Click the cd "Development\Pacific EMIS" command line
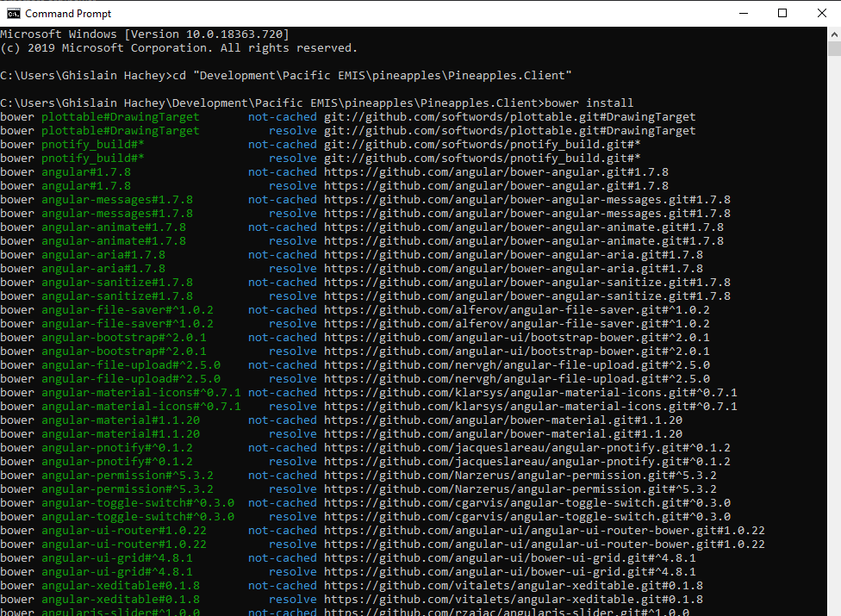841x616 pixels. tap(286, 76)
